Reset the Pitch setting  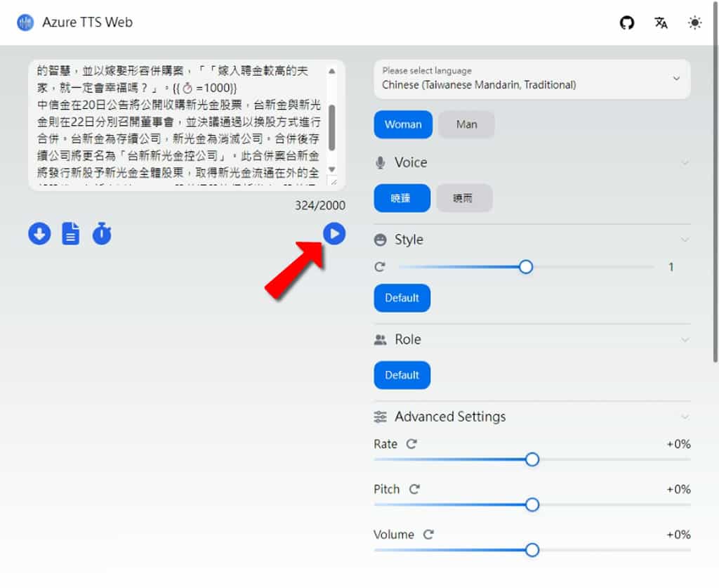pyautogui.click(x=414, y=490)
